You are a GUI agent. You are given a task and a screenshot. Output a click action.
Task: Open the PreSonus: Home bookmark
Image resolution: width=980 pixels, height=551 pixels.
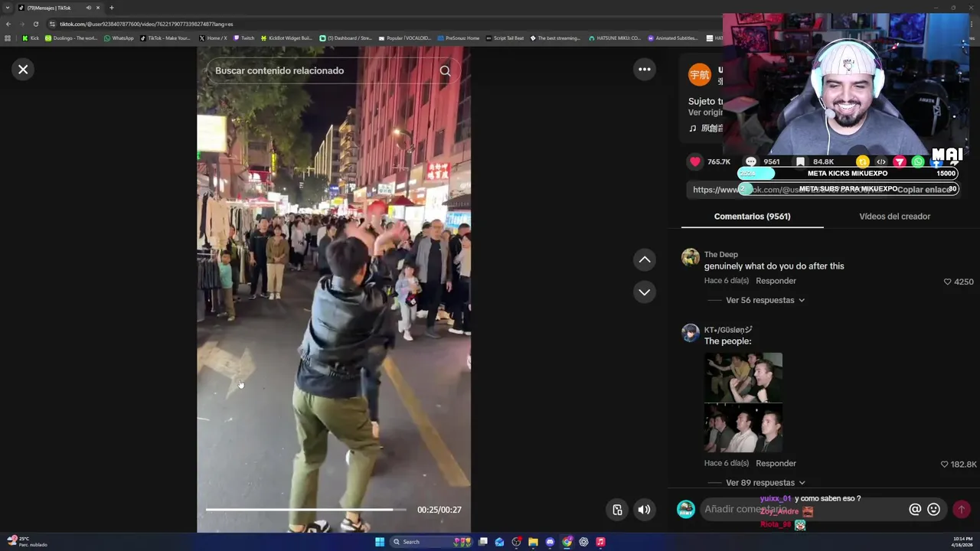click(x=459, y=38)
